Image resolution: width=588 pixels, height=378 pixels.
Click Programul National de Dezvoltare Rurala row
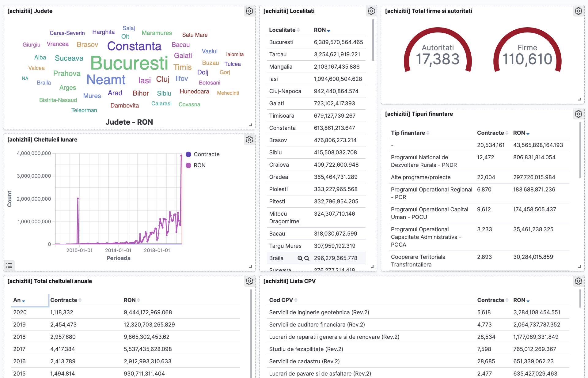pos(480,161)
